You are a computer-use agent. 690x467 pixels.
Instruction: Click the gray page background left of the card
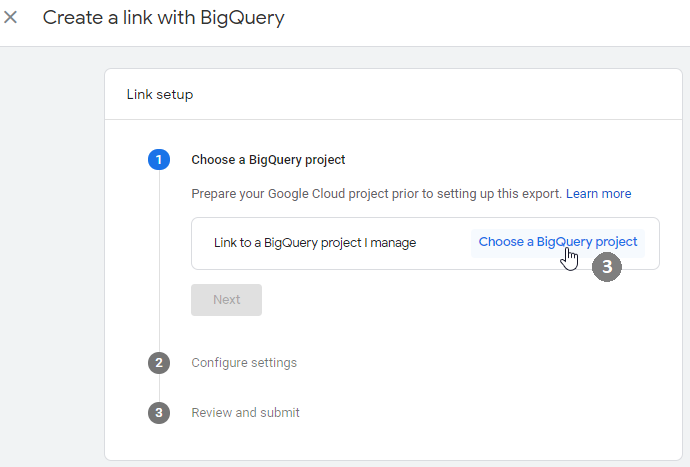[x=50, y=250]
